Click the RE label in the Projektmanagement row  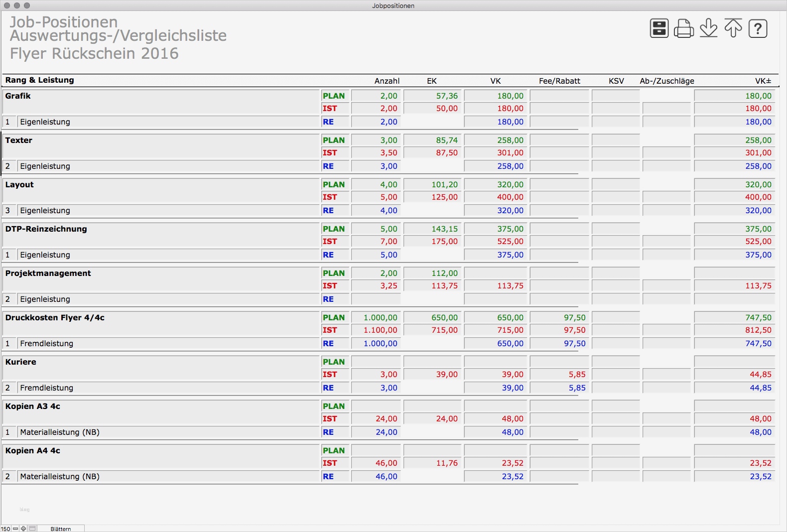(328, 299)
